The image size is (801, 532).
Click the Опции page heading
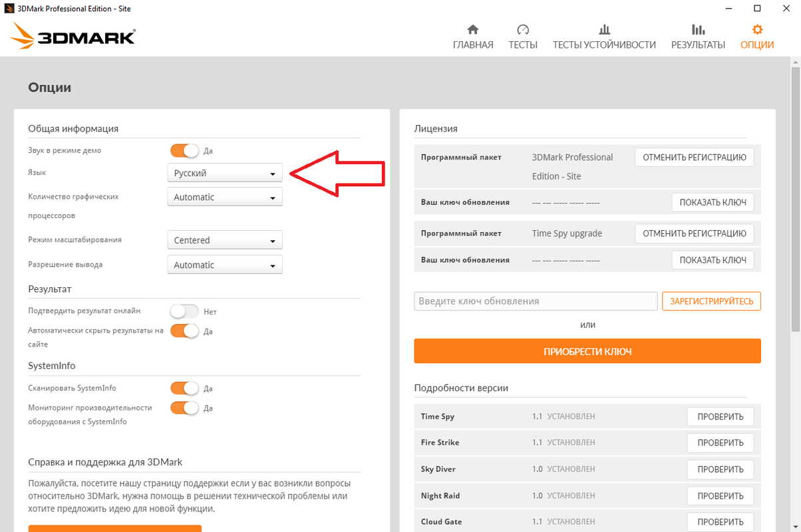(49, 87)
